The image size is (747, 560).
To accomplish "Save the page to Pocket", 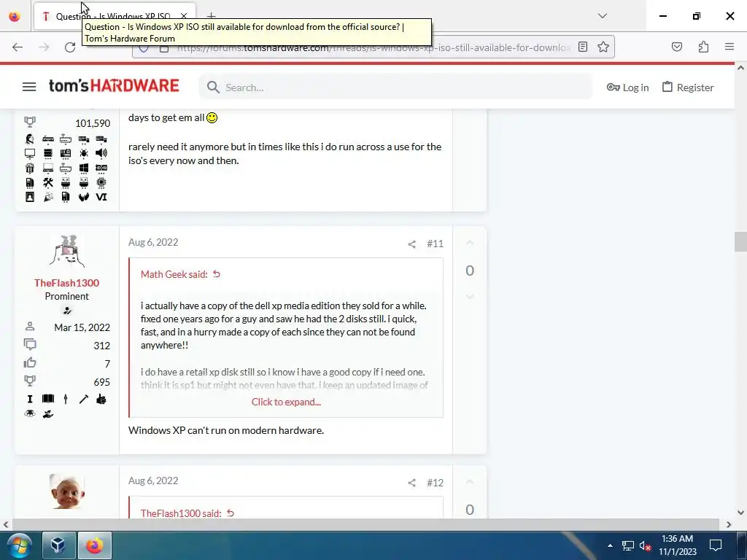I will [x=676, y=47].
